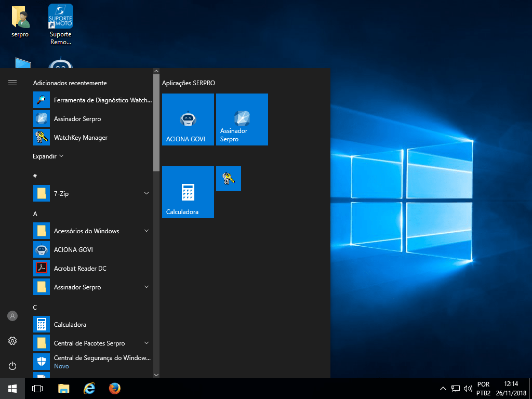Open Settings gear in Start menu
Screen dimensions: 532x399
pyautogui.click(x=12, y=341)
